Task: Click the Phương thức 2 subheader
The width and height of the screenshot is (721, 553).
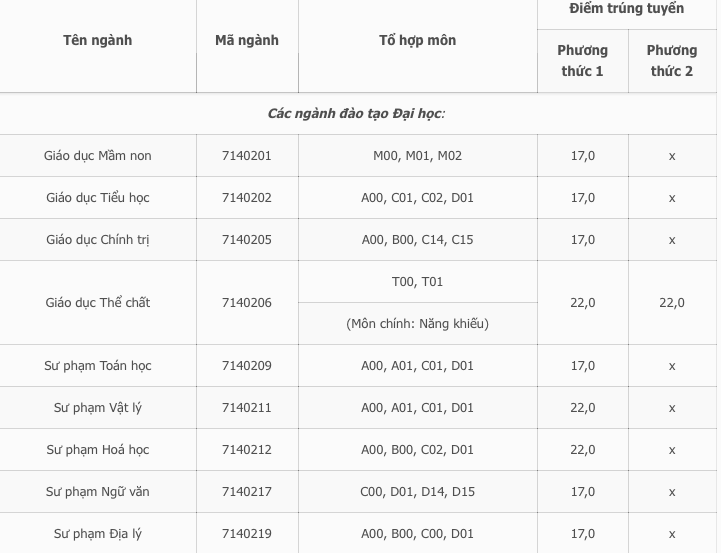Action: click(672, 60)
